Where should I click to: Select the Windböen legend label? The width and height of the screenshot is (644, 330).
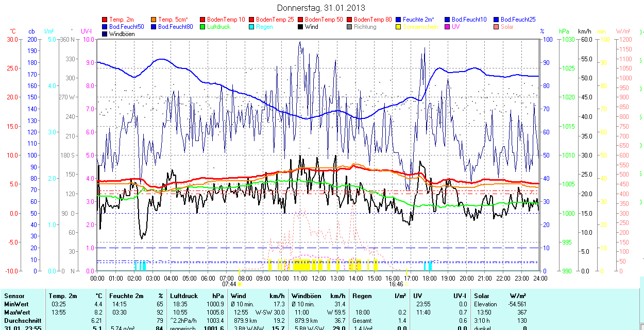(x=122, y=34)
